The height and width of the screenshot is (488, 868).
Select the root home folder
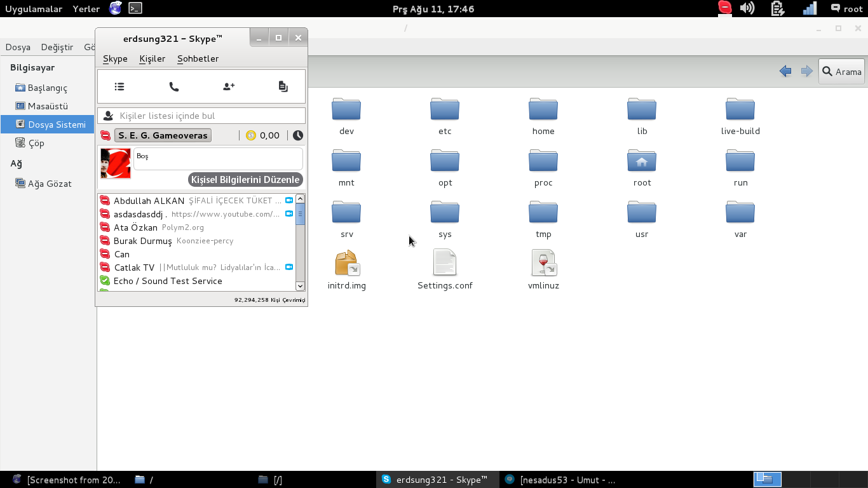pos(642,168)
